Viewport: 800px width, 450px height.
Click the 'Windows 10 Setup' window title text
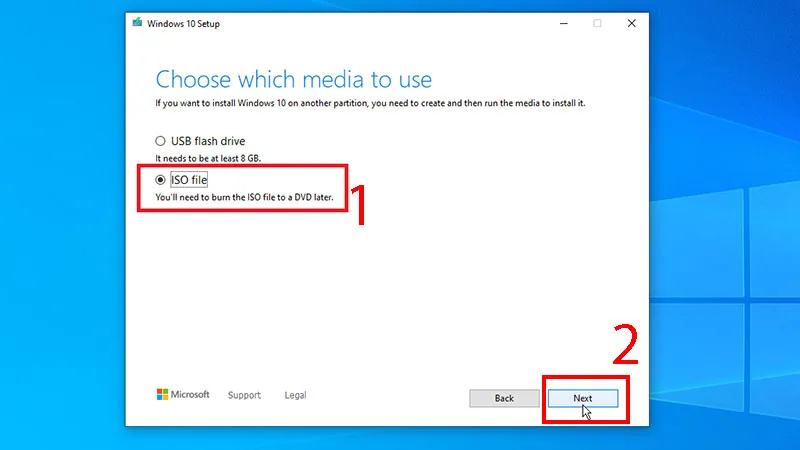point(183,23)
